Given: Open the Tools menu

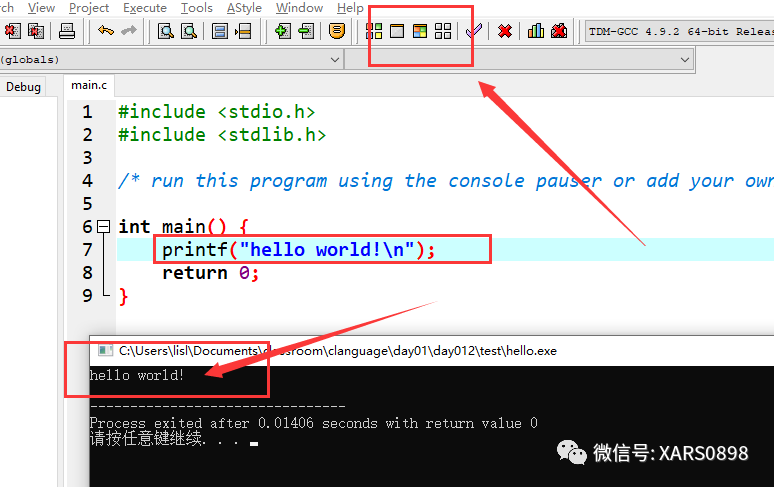Looking at the screenshot, I should [x=196, y=8].
